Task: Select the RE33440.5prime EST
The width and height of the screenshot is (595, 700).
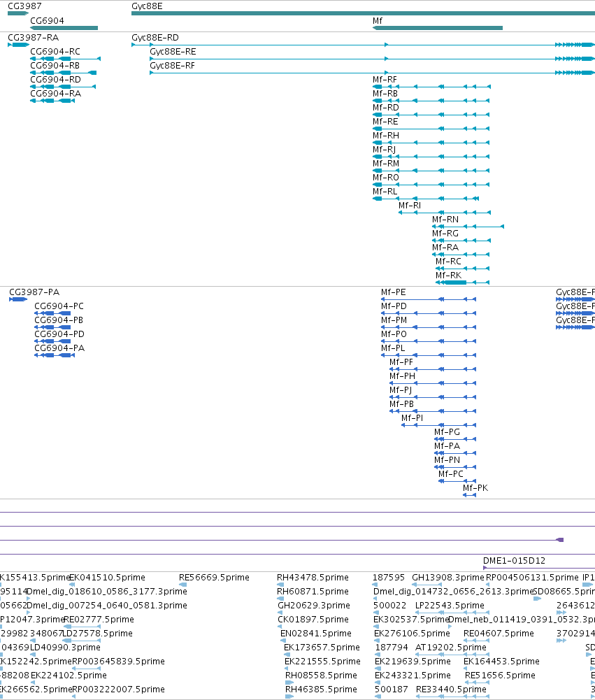Action: click(452, 697)
